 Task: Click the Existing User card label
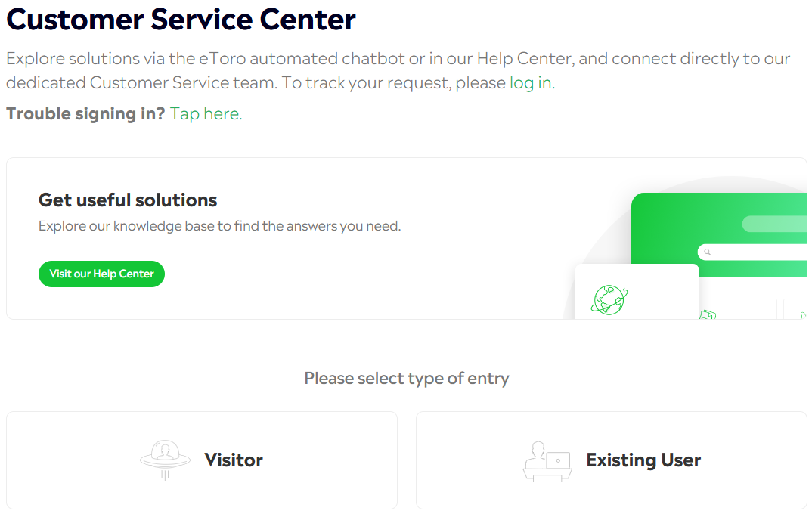[643, 460]
